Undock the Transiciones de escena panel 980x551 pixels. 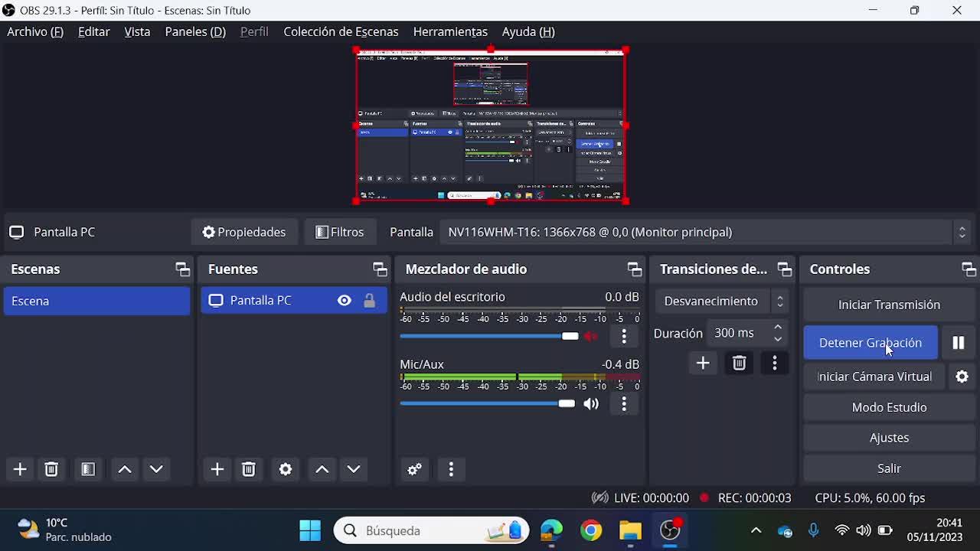(785, 269)
